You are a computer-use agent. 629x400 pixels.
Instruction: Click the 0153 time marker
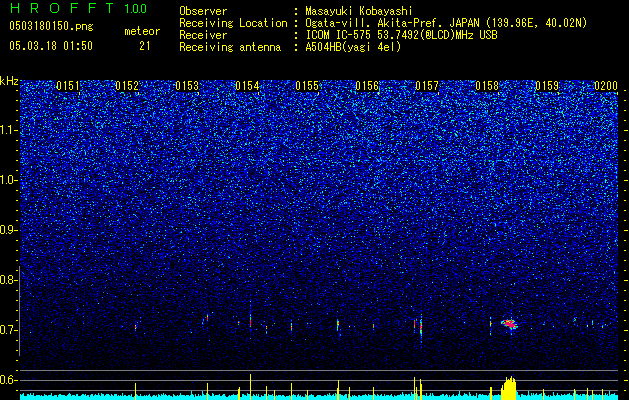tap(187, 86)
